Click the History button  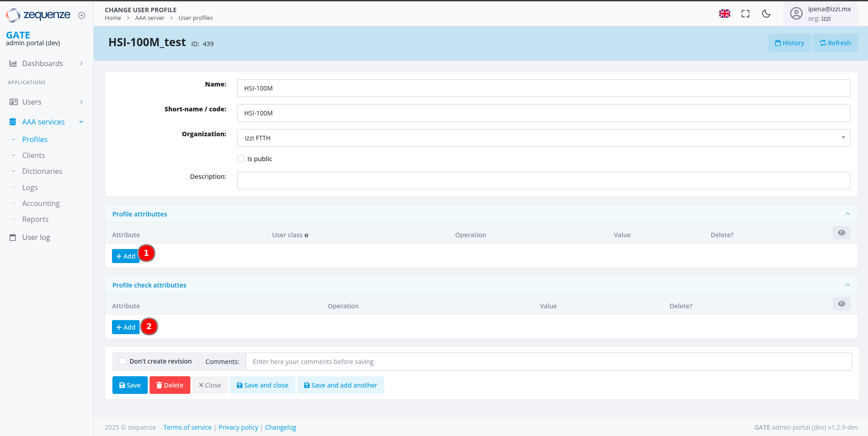tap(789, 43)
